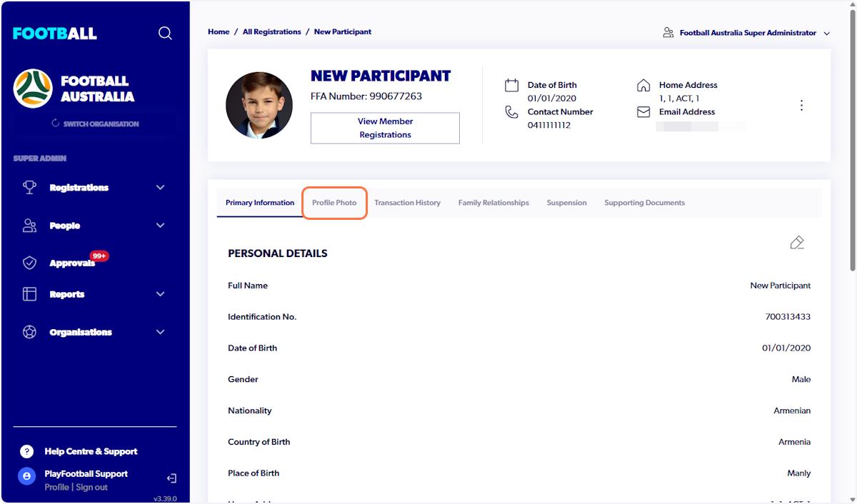Select the Primary Information tab
This screenshot has width=857, height=504.
pos(260,203)
